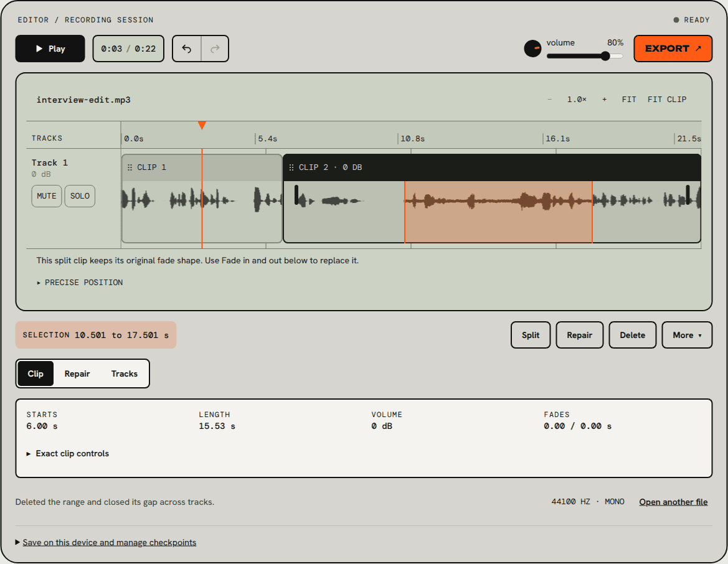This screenshot has height=564, width=728.
Task: Expand Exact clip controls
Action: coord(68,454)
